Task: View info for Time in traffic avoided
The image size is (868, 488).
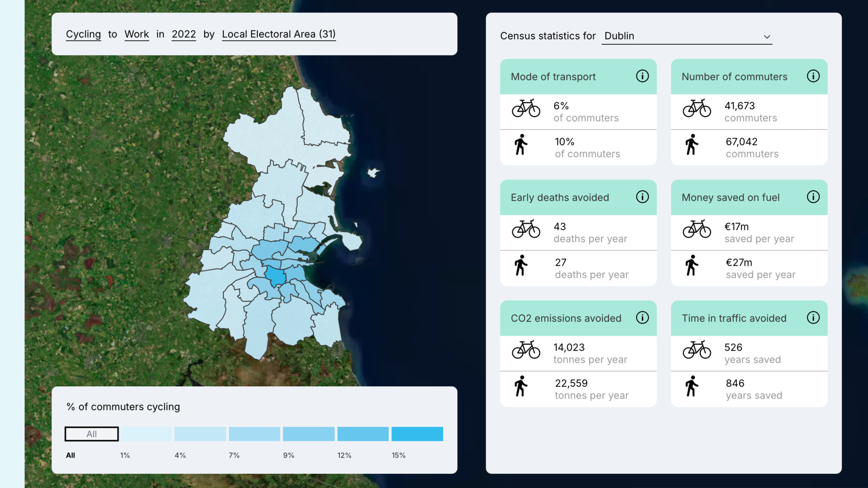Action: coord(813,318)
